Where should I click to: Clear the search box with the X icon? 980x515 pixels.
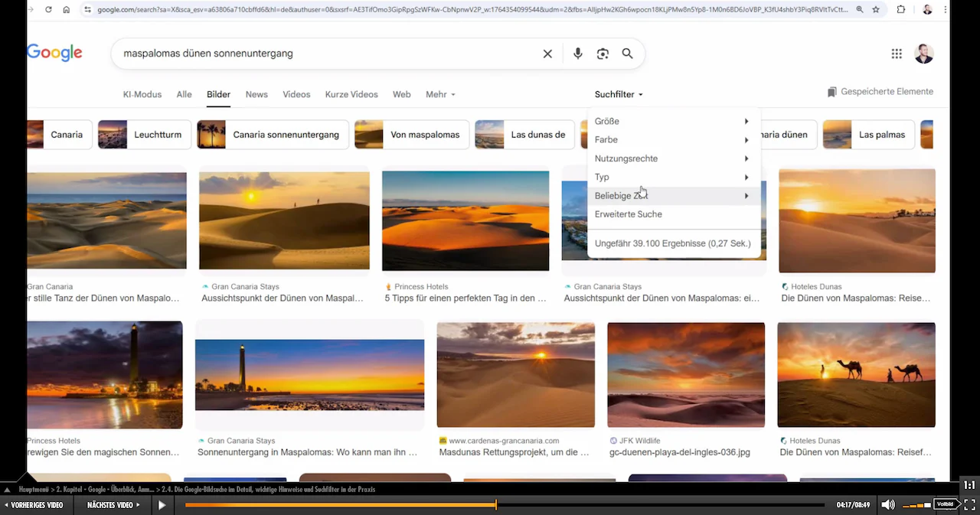click(x=547, y=54)
